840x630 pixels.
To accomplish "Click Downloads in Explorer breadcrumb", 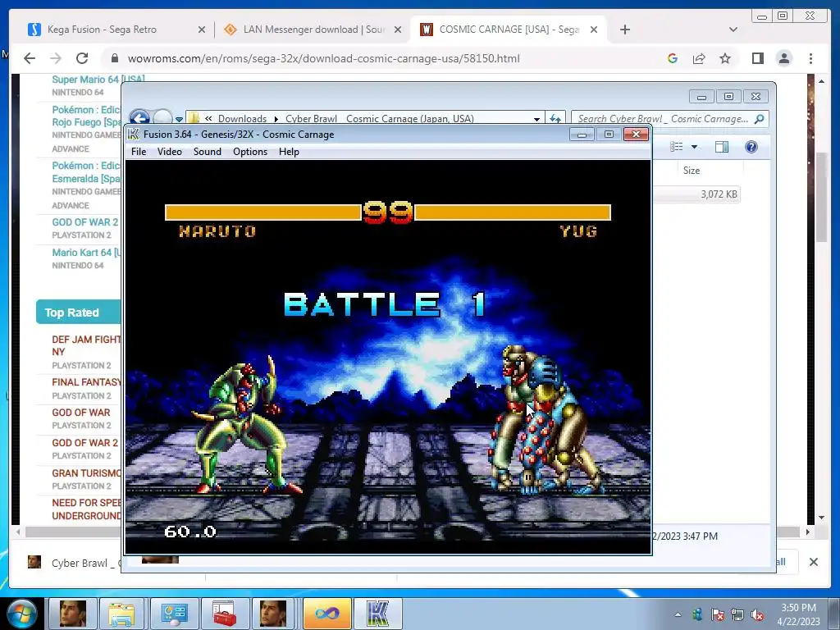I will [x=242, y=118].
